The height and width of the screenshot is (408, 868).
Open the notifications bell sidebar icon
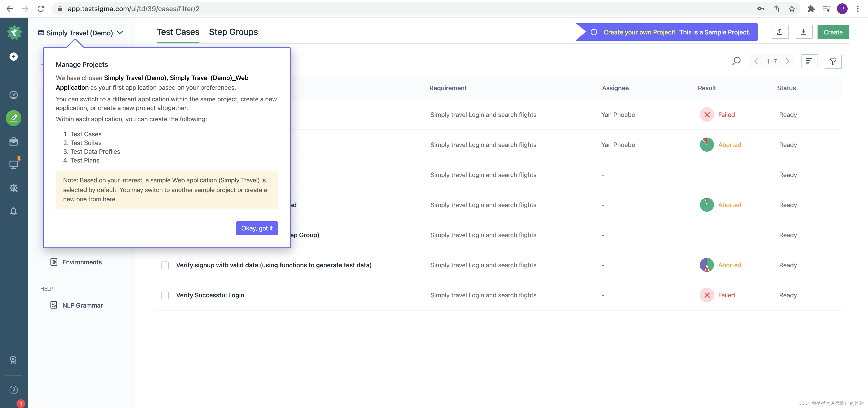pyautogui.click(x=14, y=211)
